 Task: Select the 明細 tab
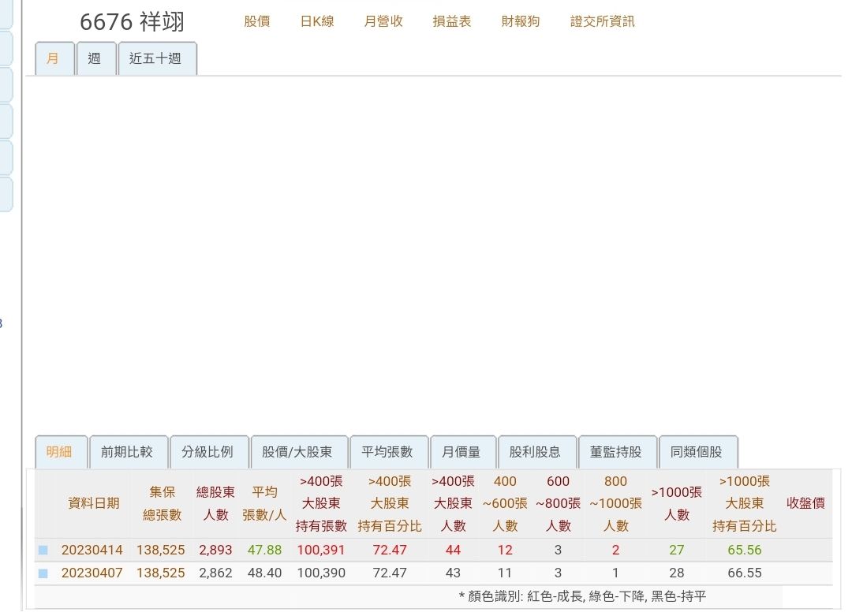(60, 452)
